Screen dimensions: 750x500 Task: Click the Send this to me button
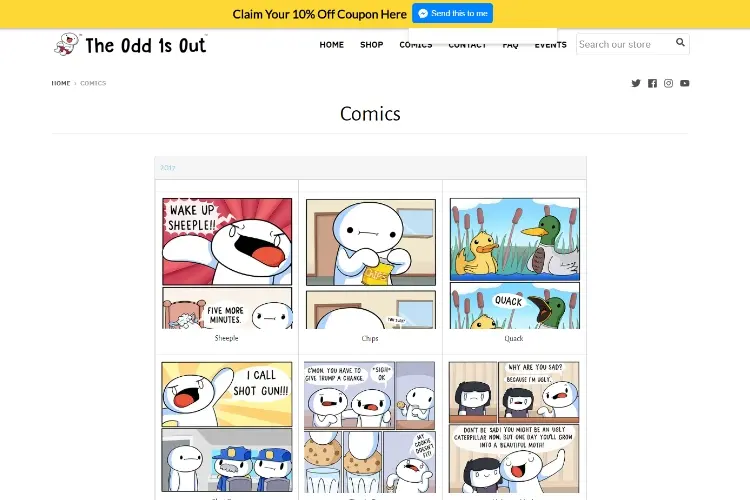452,13
